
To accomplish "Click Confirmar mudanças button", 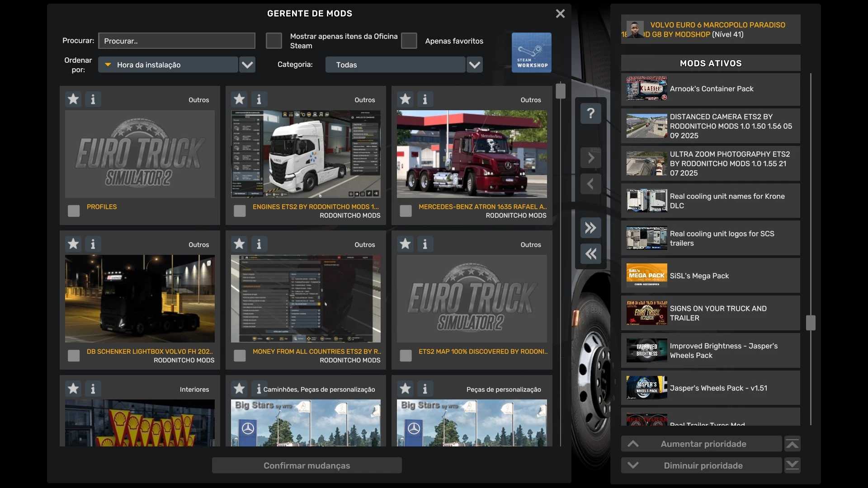I will (x=307, y=465).
